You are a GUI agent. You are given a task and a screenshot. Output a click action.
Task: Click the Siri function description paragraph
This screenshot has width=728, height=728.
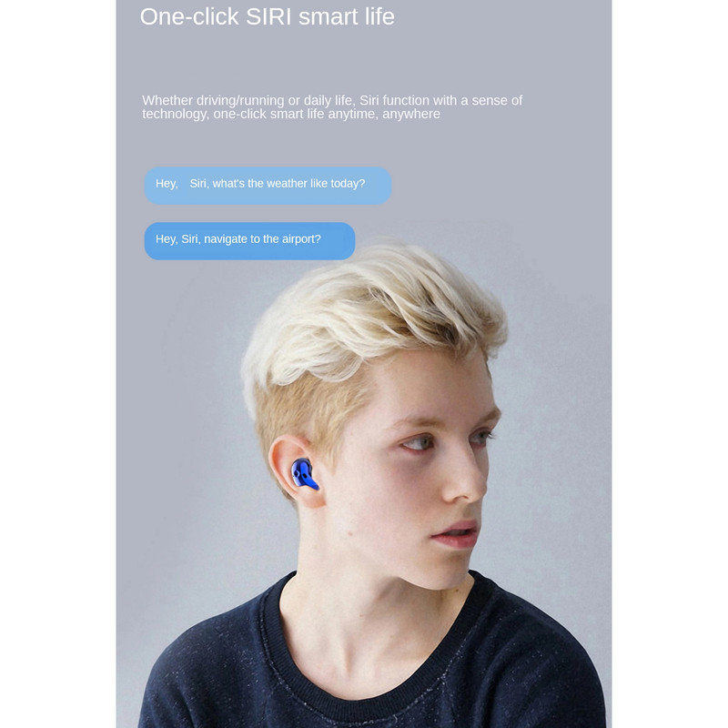tap(332, 106)
